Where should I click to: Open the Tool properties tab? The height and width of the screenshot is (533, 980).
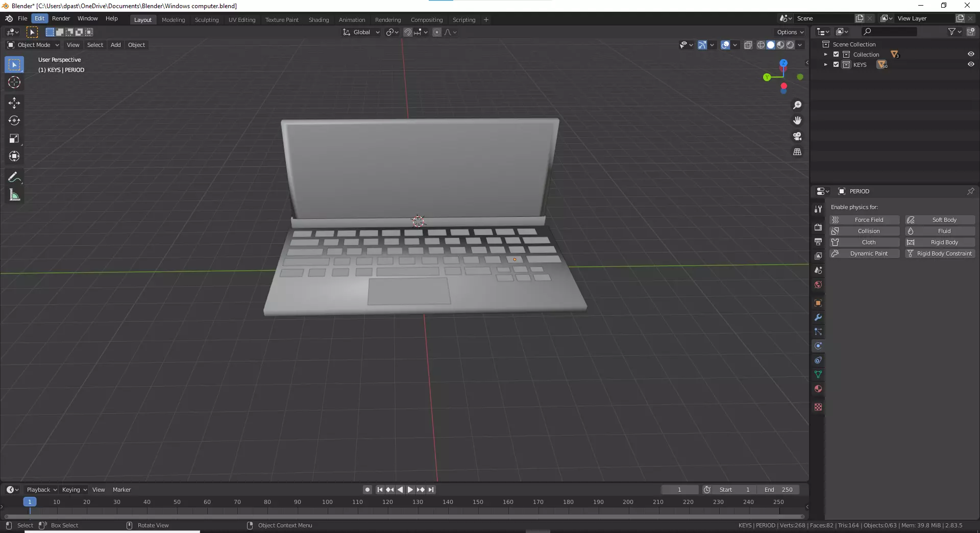click(x=818, y=209)
